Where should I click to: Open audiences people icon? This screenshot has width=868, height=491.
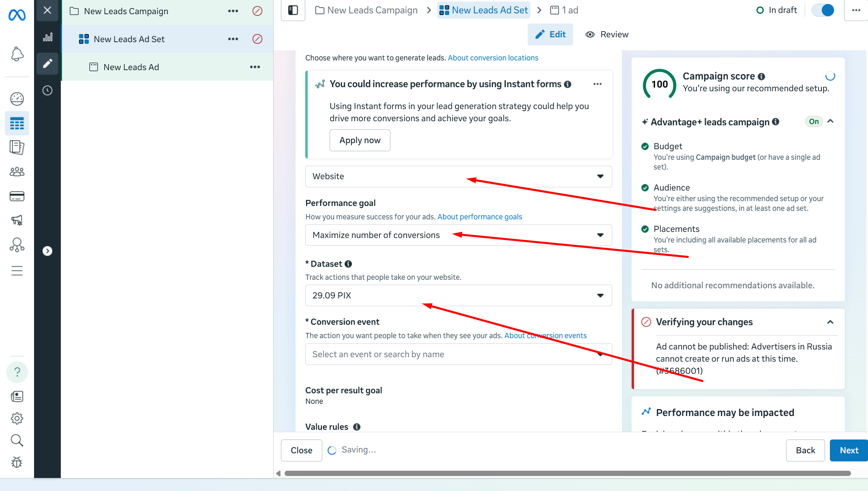click(17, 172)
